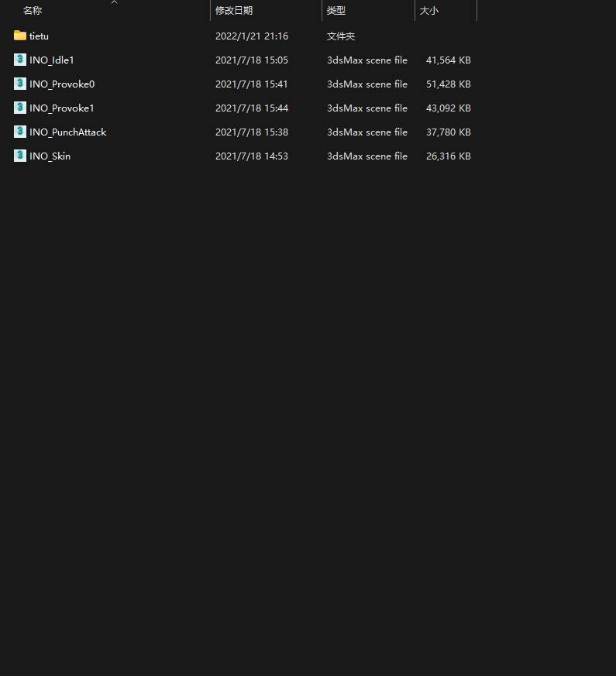Toggle the sort direction arrow above 名称

tap(114, 2)
